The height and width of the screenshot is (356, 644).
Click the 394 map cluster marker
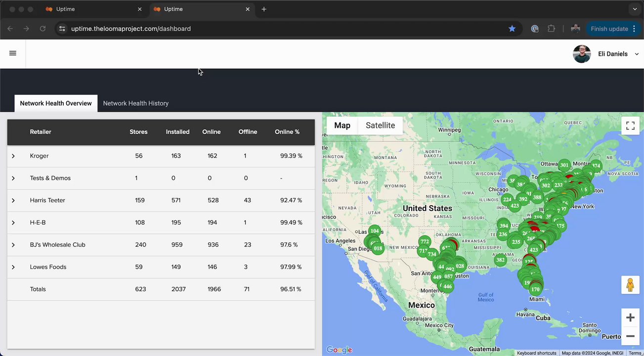click(504, 225)
